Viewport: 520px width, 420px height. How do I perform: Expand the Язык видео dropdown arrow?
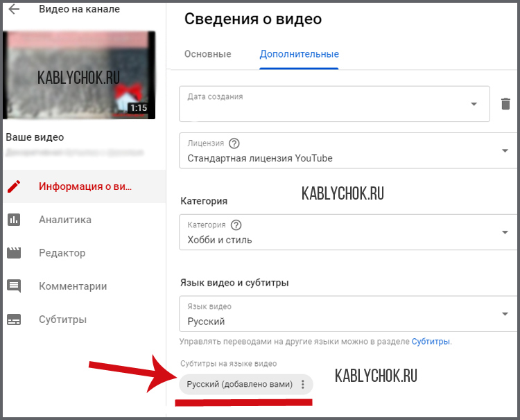pyautogui.click(x=505, y=313)
